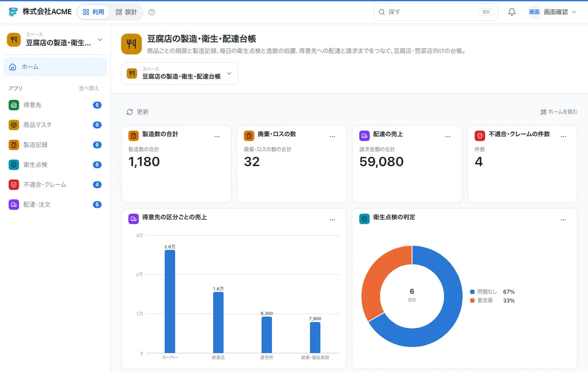Open options menu for 衛生点検の判定 chart
Viewport: 588px width, 372px height.
click(x=563, y=219)
